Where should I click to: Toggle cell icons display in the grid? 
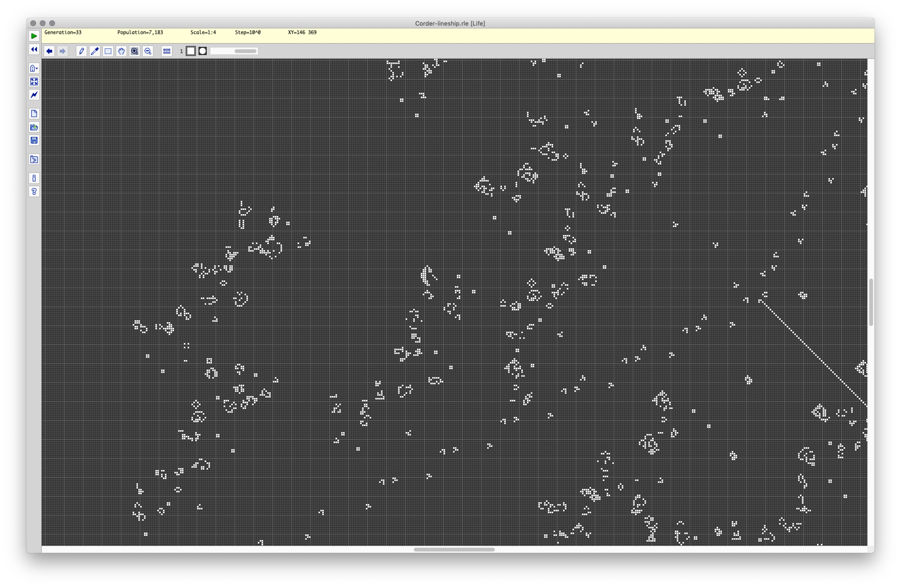(167, 51)
